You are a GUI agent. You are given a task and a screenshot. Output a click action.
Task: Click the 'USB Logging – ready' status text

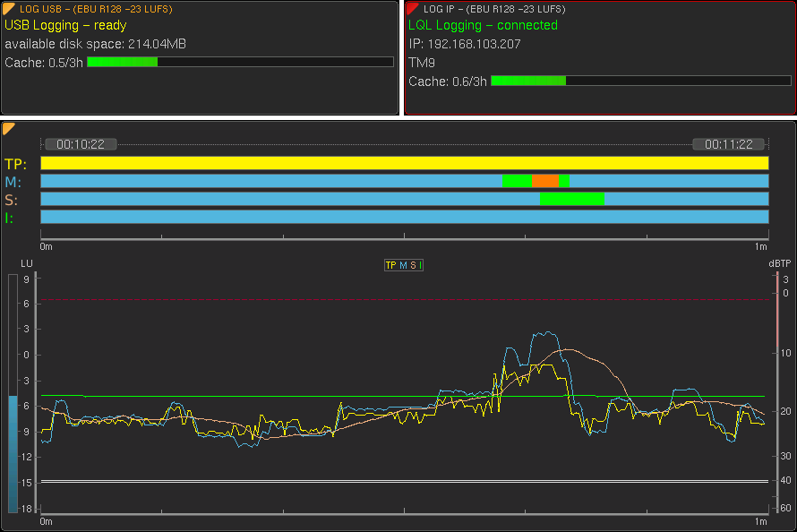(x=65, y=25)
